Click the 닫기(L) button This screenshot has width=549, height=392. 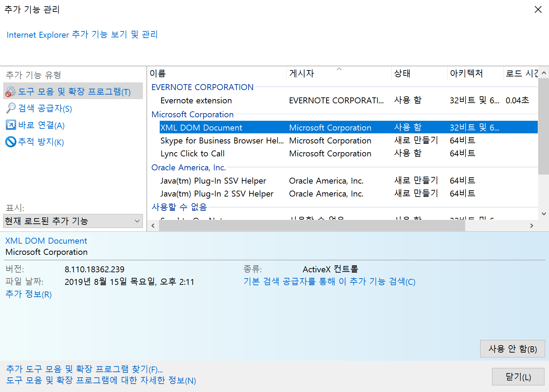click(518, 377)
